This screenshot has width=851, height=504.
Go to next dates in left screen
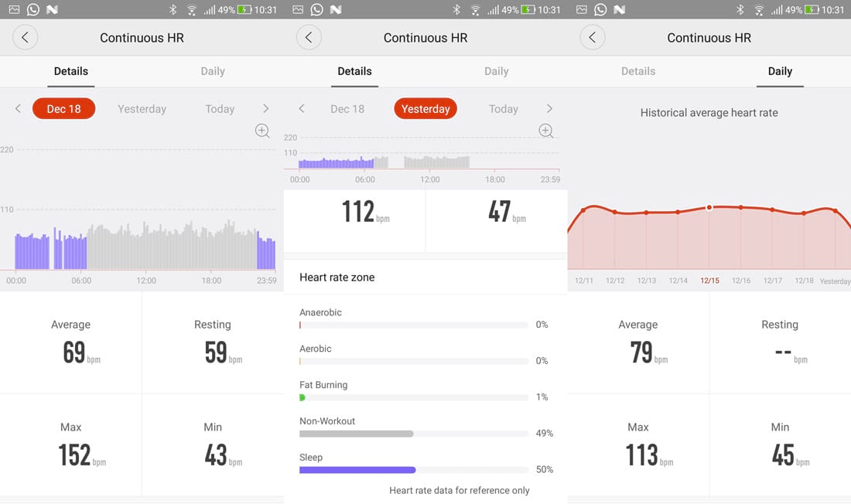(x=265, y=108)
